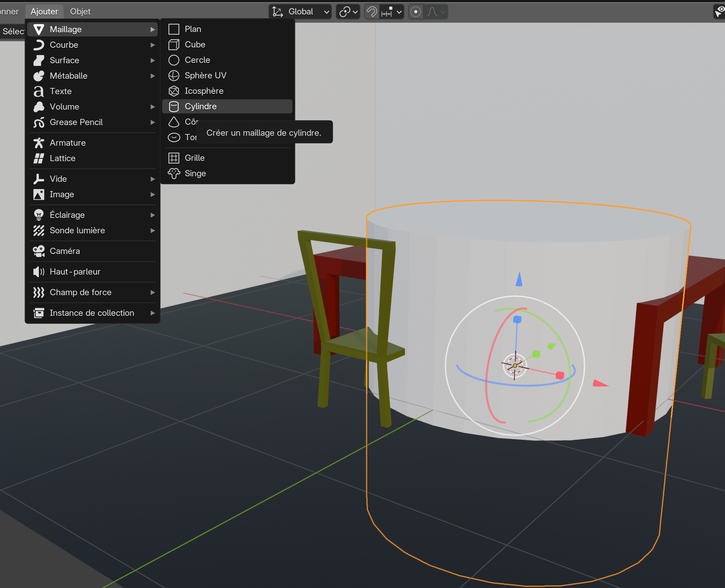The height and width of the screenshot is (588, 725).
Task: Open the Global orientation dropdown
Action: coord(300,12)
